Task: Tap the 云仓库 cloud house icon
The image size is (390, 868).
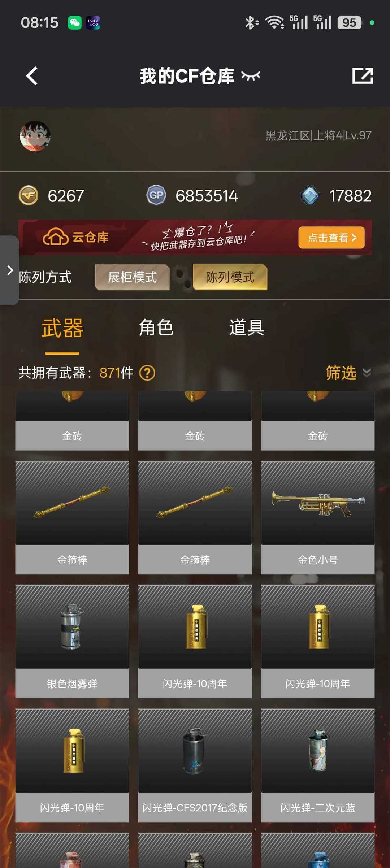Action: tap(56, 237)
